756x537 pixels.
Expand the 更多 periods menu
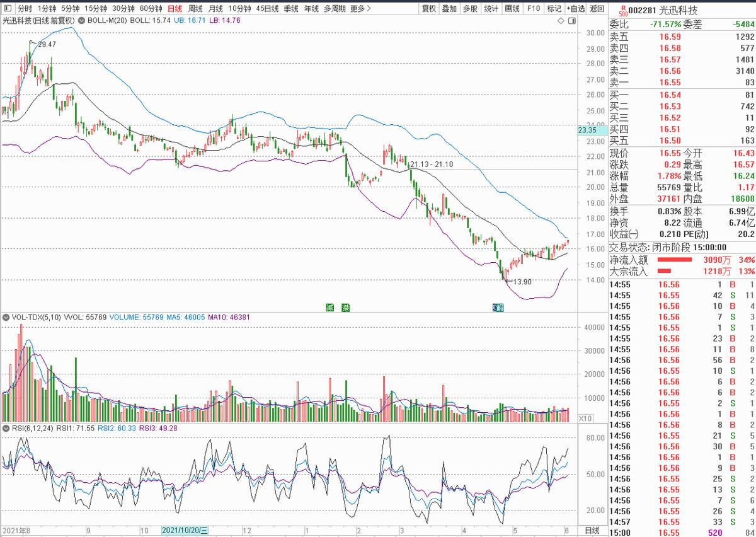pos(360,9)
